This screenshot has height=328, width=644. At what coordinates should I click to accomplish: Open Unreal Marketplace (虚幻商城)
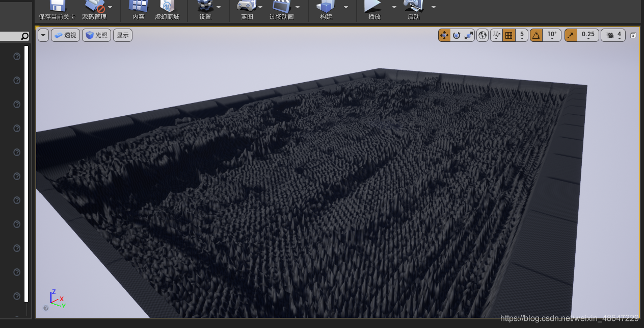(x=167, y=10)
